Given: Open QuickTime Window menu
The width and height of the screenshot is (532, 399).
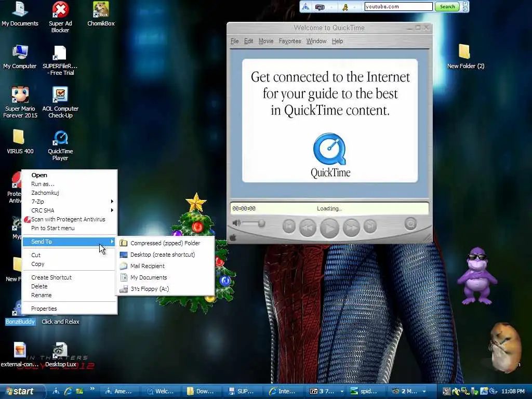Looking at the screenshot, I should 316,41.
